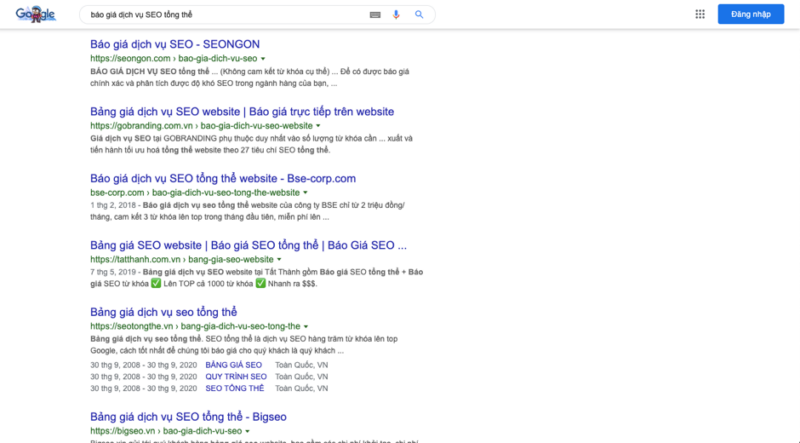Open the QUY TRÌNH SEO sitelink
Viewport: 800px width, 443px height.
pos(236,377)
